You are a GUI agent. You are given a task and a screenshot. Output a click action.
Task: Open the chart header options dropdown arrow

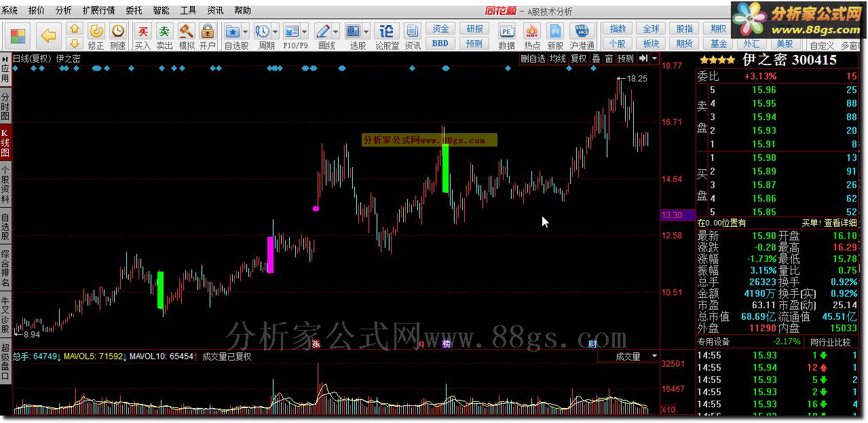[654, 59]
